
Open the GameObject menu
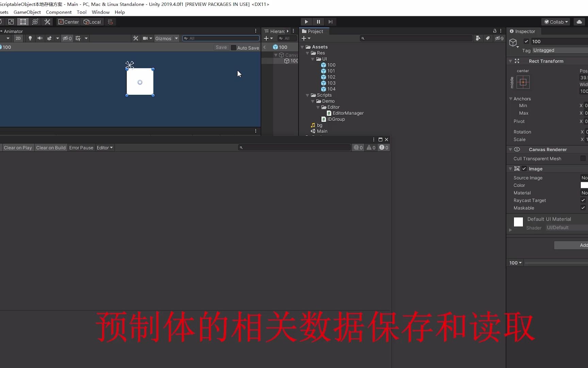27,12
